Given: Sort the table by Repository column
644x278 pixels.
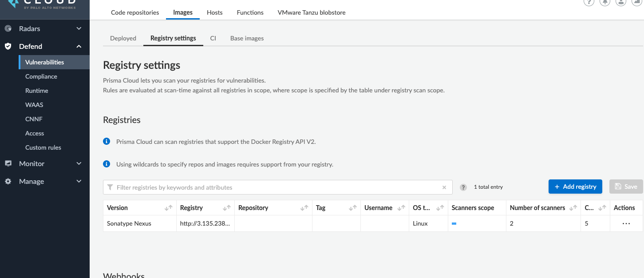Looking at the screenshot, I should (x=304, y=208).
